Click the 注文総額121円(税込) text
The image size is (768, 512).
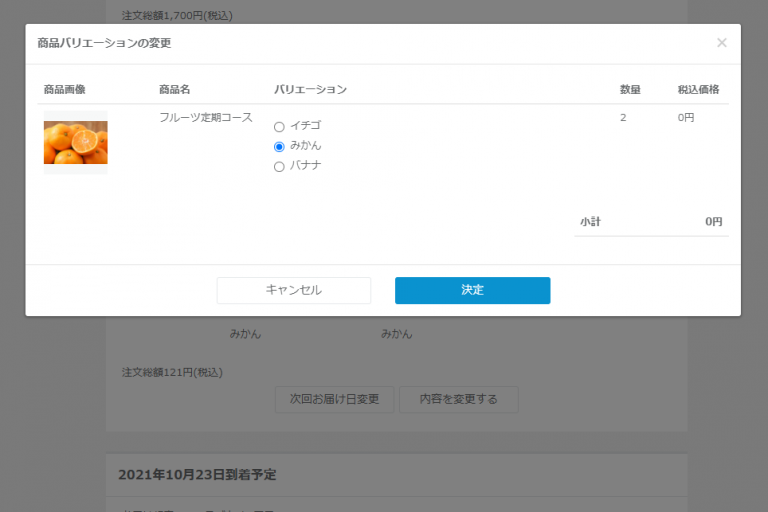pyautogui.click(x=172, y=372)
